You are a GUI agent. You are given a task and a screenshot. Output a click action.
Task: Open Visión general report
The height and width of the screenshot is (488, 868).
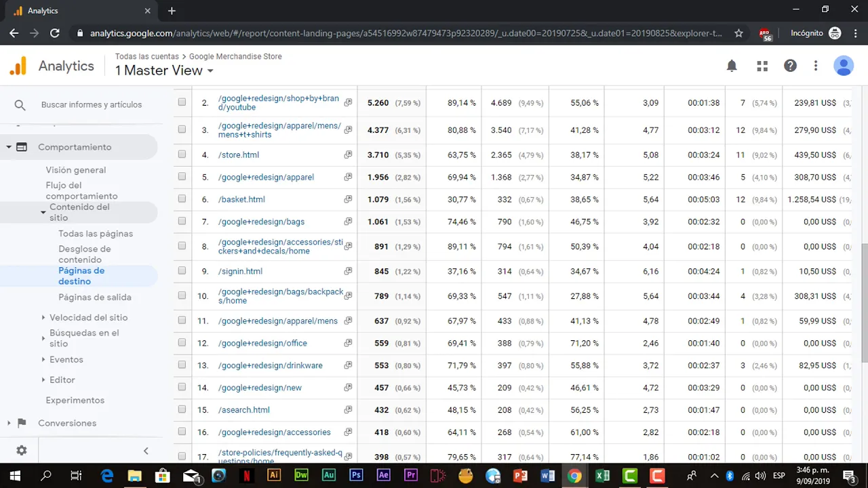(76, 170)
